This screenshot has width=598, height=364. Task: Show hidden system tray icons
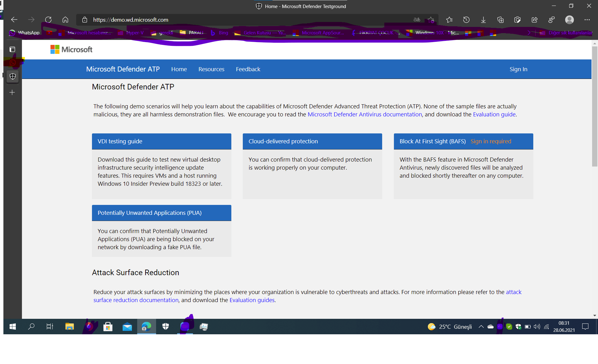pos(481,327)
